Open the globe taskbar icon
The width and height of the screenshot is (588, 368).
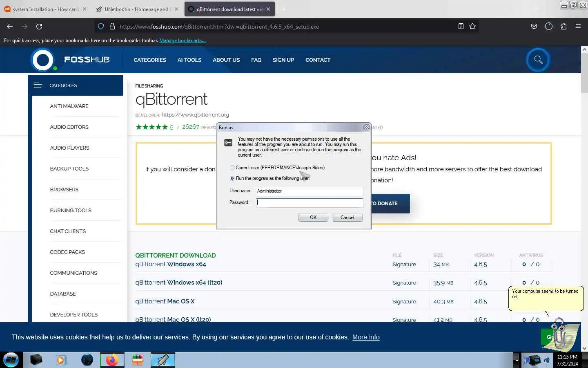[87, 360]
